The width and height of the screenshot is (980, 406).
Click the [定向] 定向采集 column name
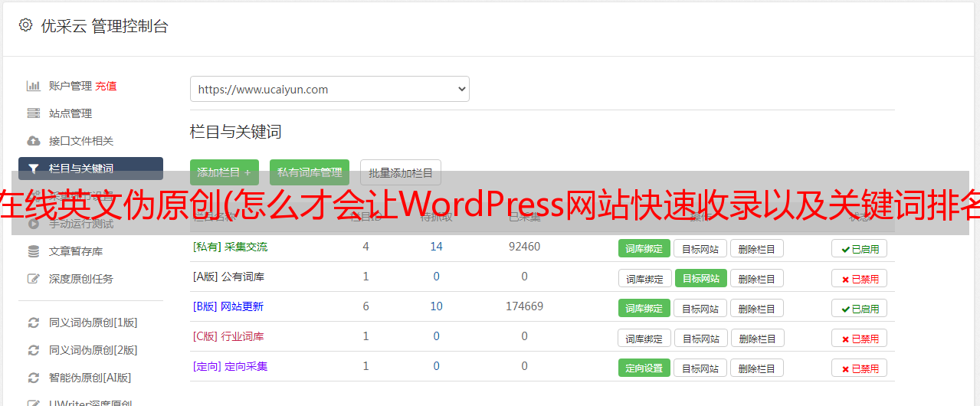click(230, 366)
